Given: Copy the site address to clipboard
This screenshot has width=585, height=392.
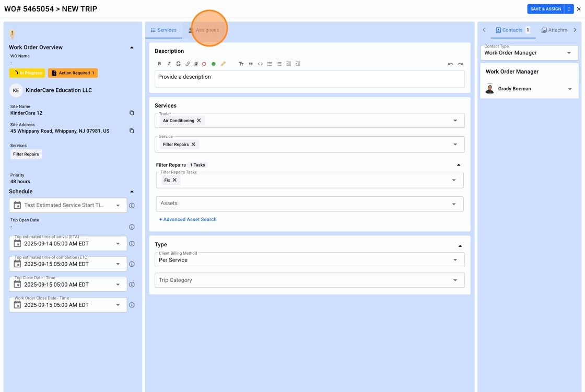Looking at the screenshot, I should (x=132, y=131).
